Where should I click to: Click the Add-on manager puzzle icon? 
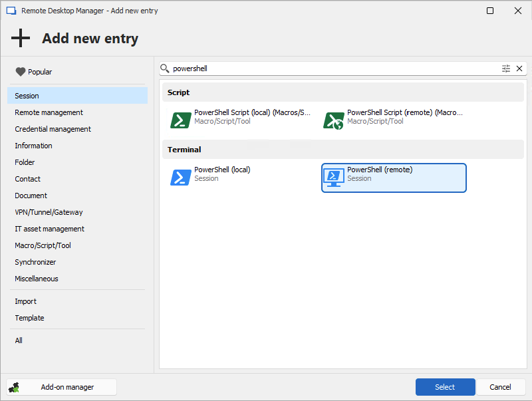click(x=14, y=387)
